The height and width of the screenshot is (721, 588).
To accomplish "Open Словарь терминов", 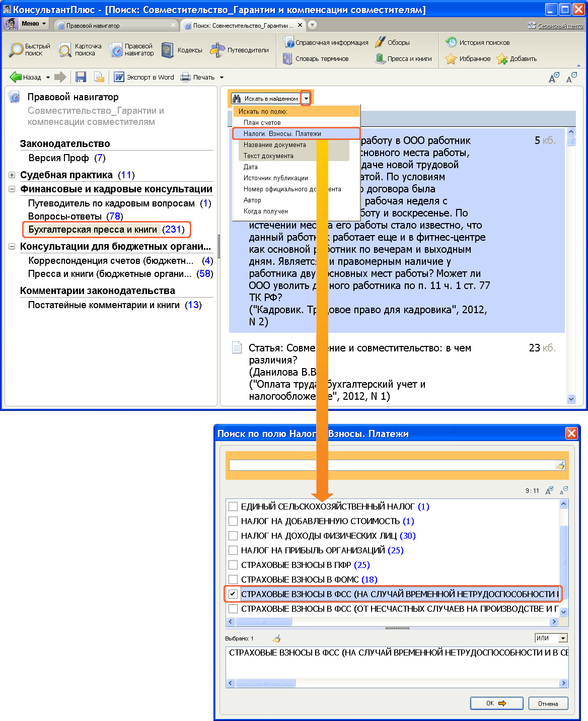I will point(316,59).
